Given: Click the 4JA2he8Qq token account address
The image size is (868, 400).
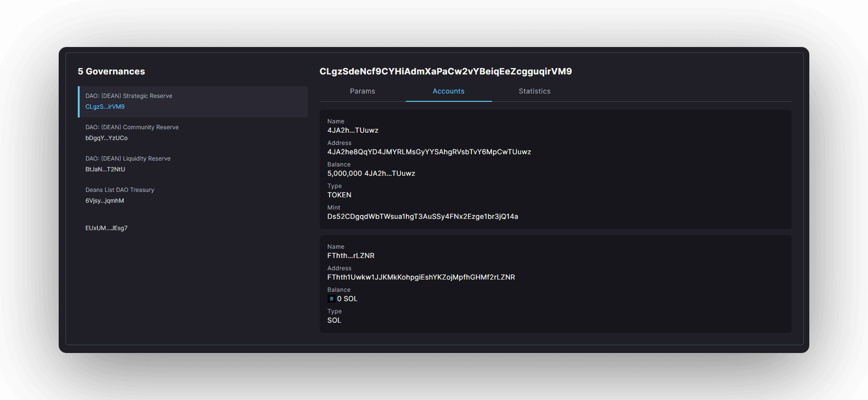Looking at the screenshot, I should click(429, 152).
